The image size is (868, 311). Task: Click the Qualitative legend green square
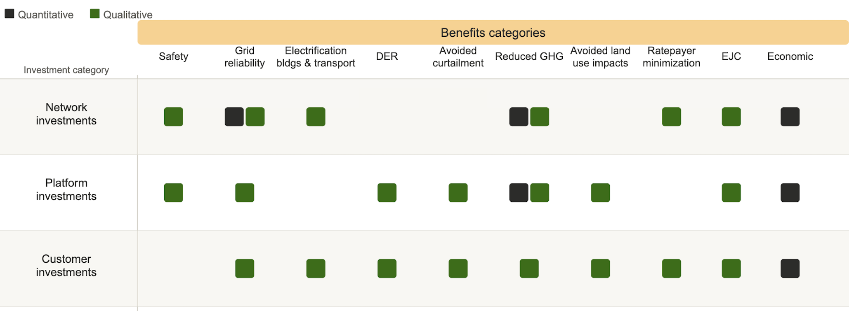(x=95, y=14)
